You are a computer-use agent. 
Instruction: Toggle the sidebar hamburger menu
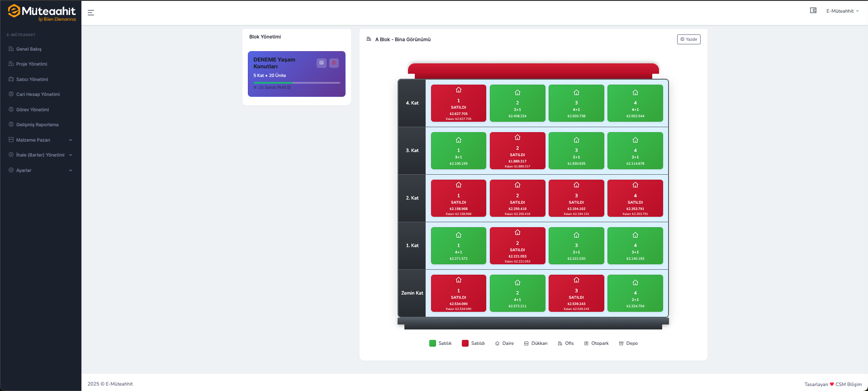pos(91,13)
